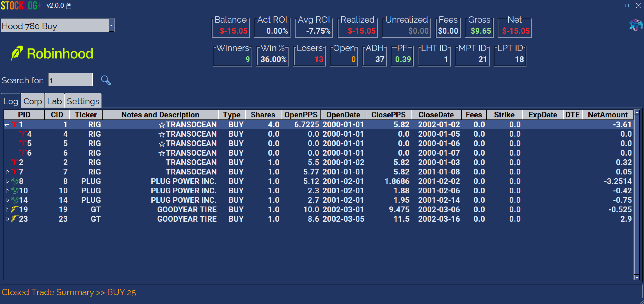644x304 pixels.
Task: Open the Hood 780 Buy account dropdown
Action: tap(111, 25)
